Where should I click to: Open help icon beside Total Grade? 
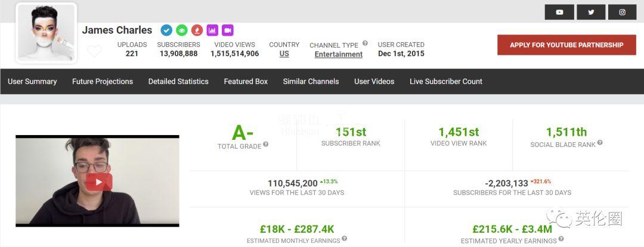266,144
